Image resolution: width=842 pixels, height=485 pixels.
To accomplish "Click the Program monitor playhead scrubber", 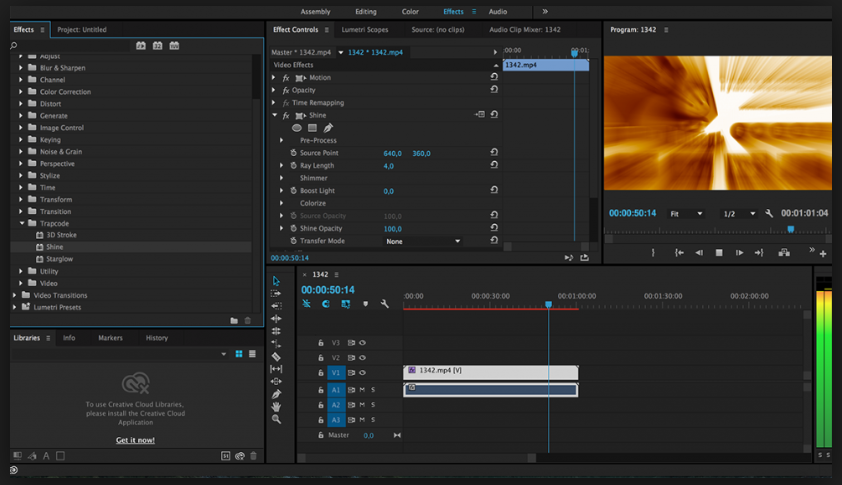I will click(x=790, y=229).
